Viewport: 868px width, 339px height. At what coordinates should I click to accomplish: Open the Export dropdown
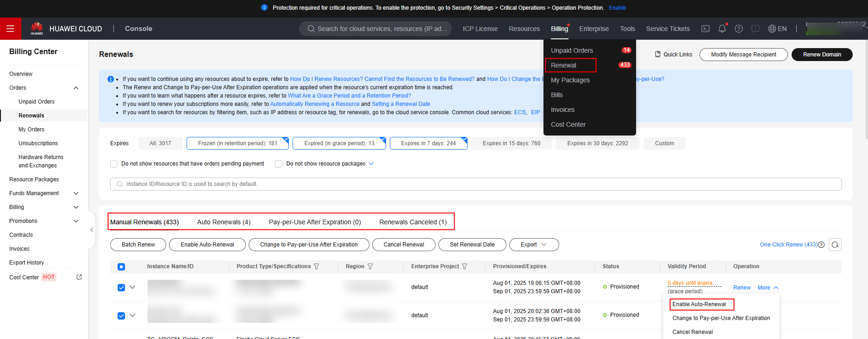pos(534,245)
